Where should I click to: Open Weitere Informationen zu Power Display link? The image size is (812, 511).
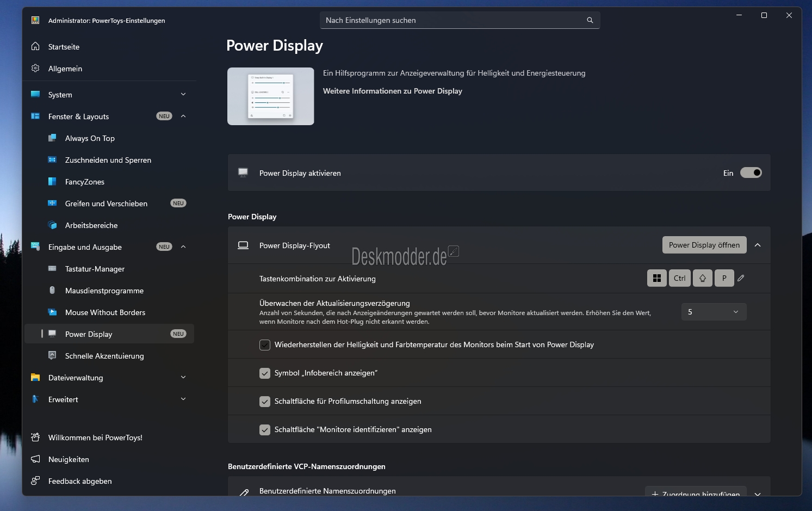pyautogui.click(x=392, y=91)
